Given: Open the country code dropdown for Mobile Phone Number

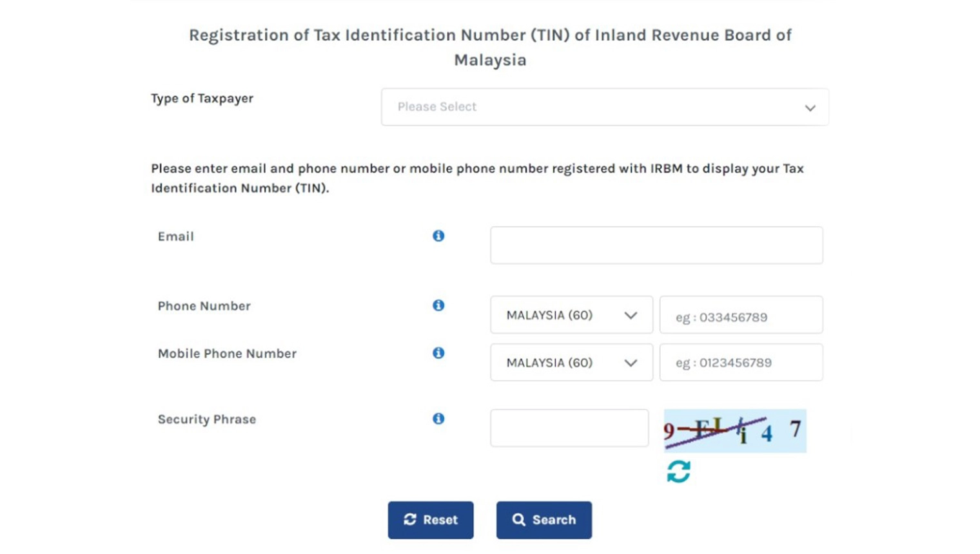Looking at the screenshot, I should (x=571, y=362).
